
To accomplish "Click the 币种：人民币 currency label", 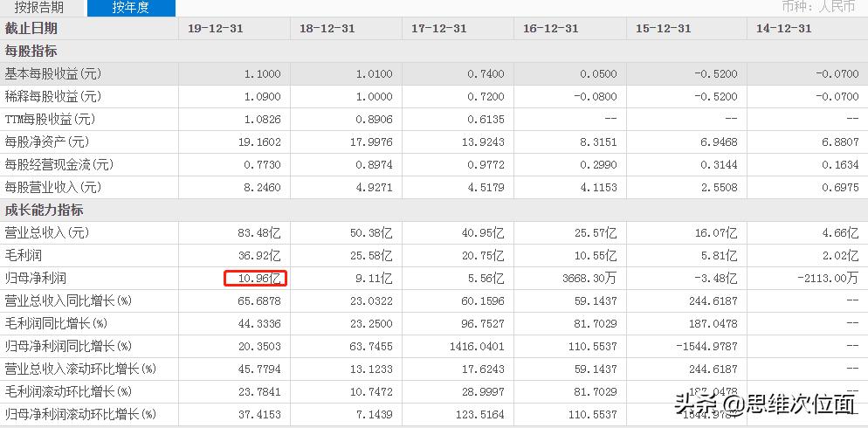I will click(818, 7).
